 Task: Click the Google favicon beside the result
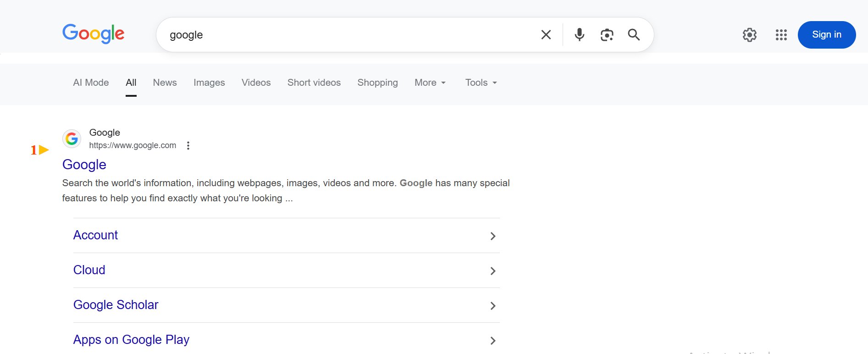coord(72,138)
